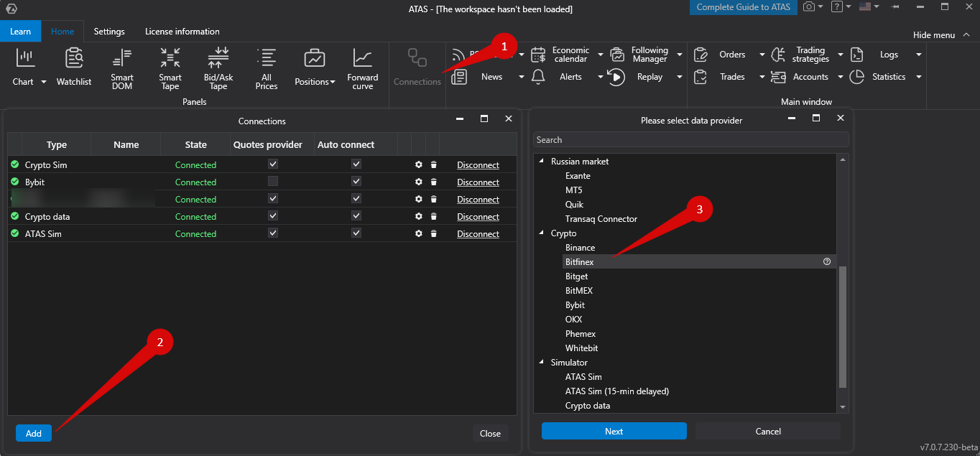Viewport: 980px width, 456px height.
Task: Open the Trading strategies icon
Action: 778,55
